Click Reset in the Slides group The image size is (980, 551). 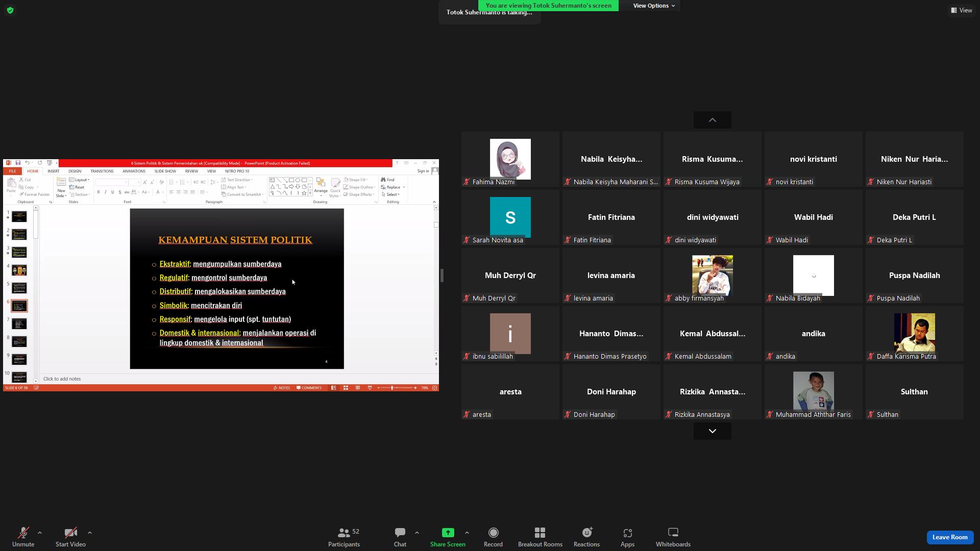77,187
